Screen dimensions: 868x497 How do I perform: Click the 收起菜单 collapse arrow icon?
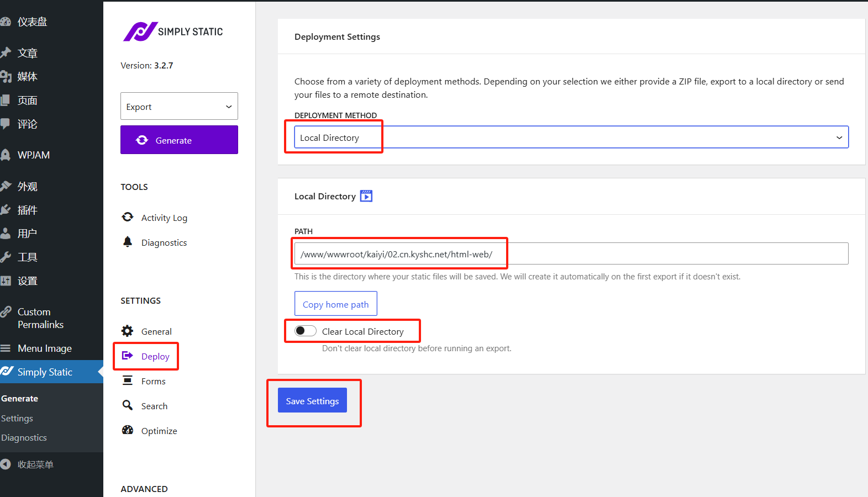[6, 464]
